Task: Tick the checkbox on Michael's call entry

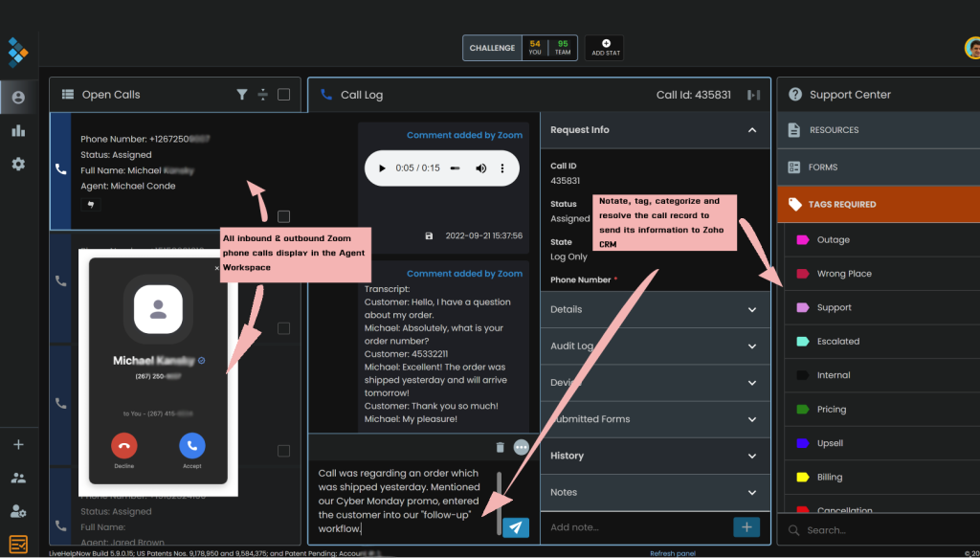Action: point(283,215)
